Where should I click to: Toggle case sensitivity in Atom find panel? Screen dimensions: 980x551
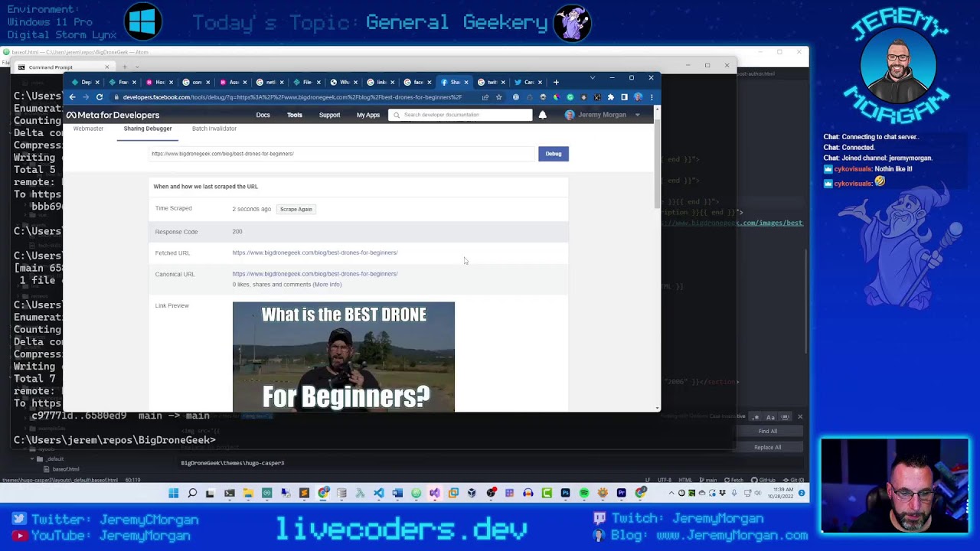coord(770,417)
